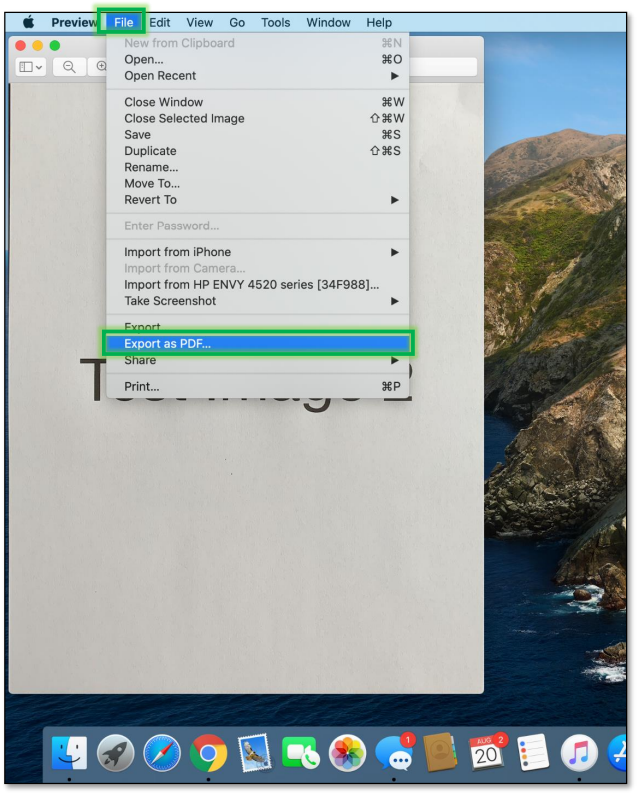Open Reminders from the Dock
The width and height of the screenshot is (637, 793).
click(x=533, y=753)
